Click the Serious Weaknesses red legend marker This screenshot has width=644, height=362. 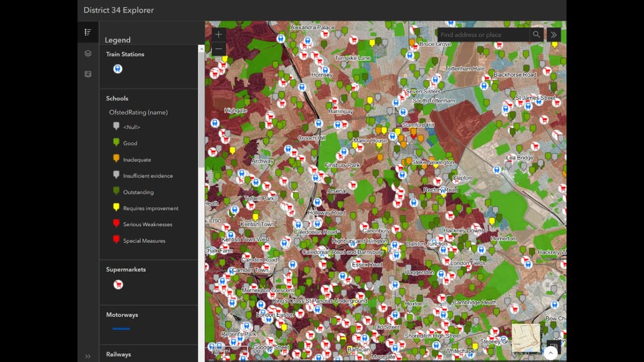pos(116,224)
